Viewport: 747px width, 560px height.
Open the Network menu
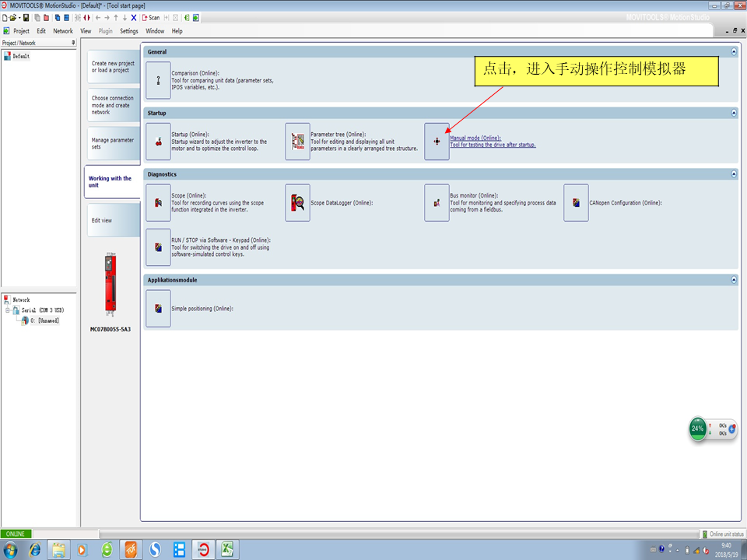[63, 31]
